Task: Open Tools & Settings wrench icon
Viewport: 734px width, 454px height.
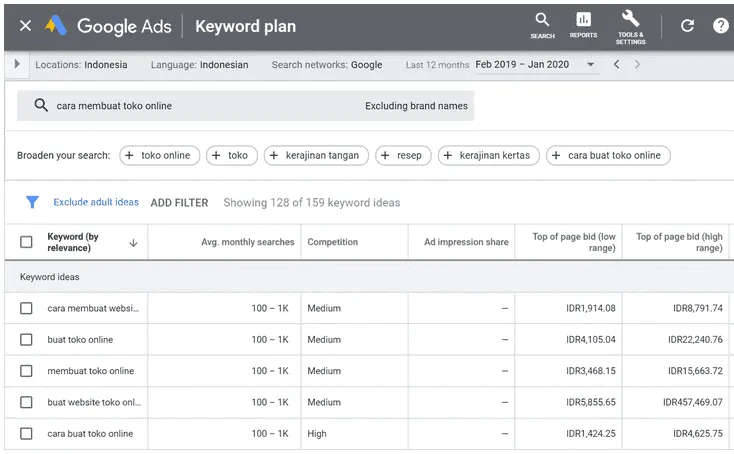Action: [x=630, y=25]
